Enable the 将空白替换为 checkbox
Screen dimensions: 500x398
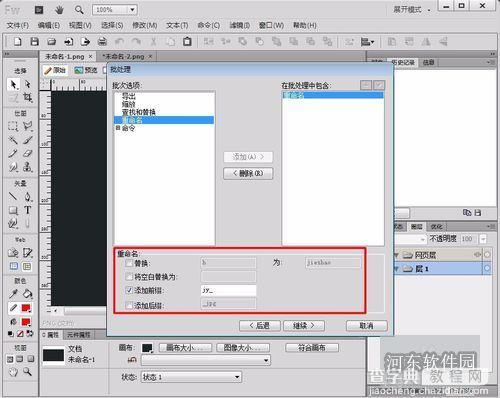point(129,277)
